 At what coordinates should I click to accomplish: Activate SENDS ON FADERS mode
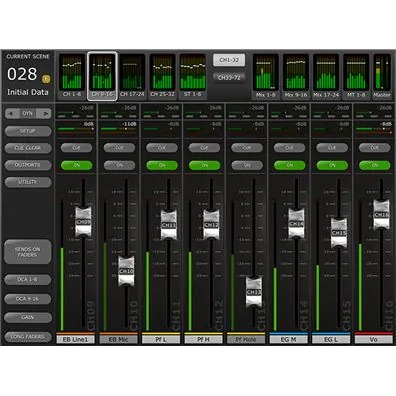pyautogui.click(x=28, y=252)
